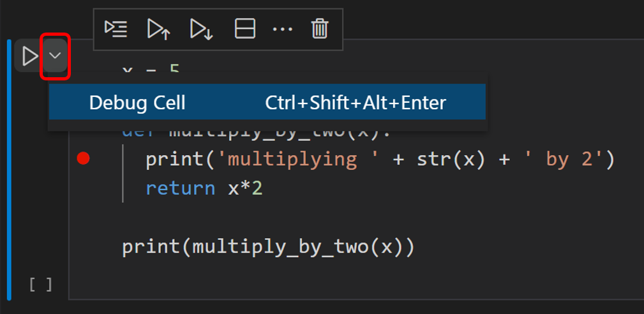
Task: Split the cell using toolbar icon
Action: [245, 29]
